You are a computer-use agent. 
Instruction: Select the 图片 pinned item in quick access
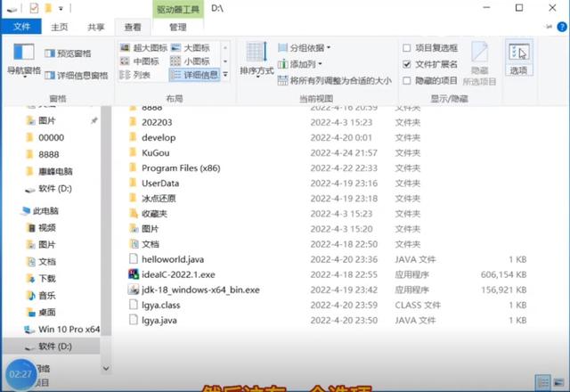[46, 121]
